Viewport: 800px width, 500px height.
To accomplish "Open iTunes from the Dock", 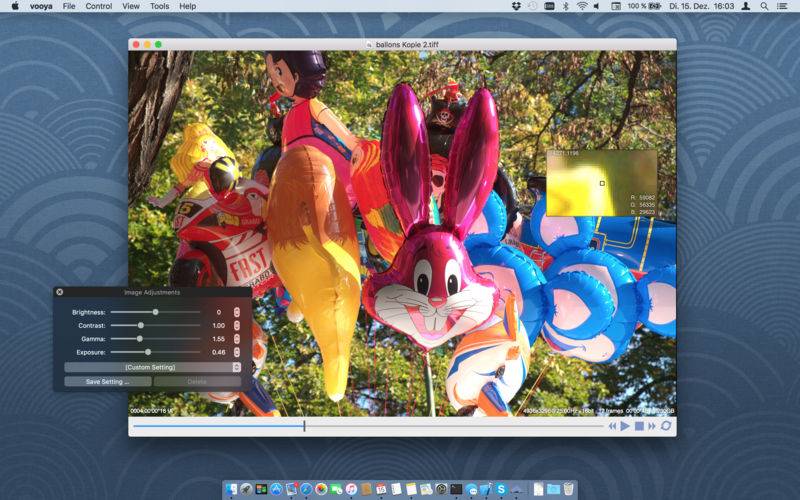I will [351, 489].
